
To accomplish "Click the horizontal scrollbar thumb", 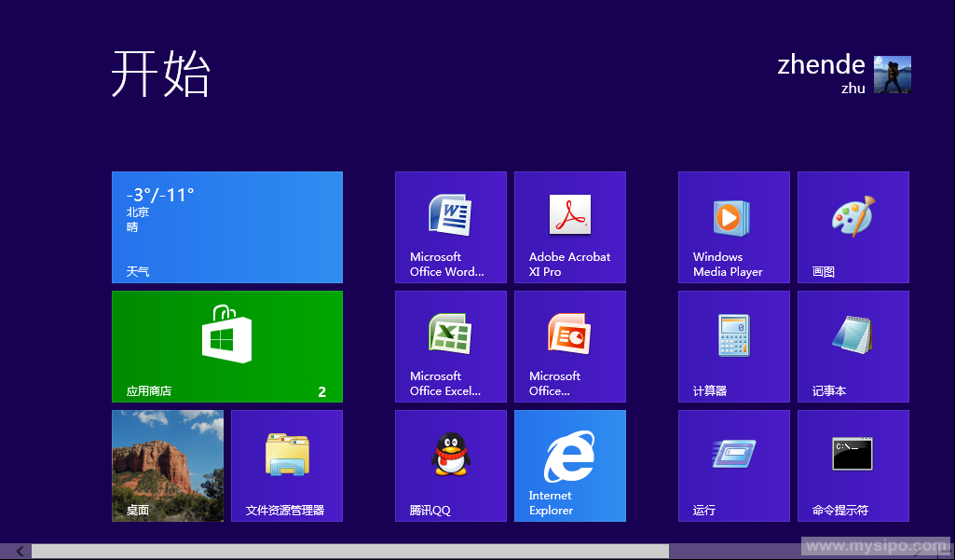I will click(x=349, y=552).
